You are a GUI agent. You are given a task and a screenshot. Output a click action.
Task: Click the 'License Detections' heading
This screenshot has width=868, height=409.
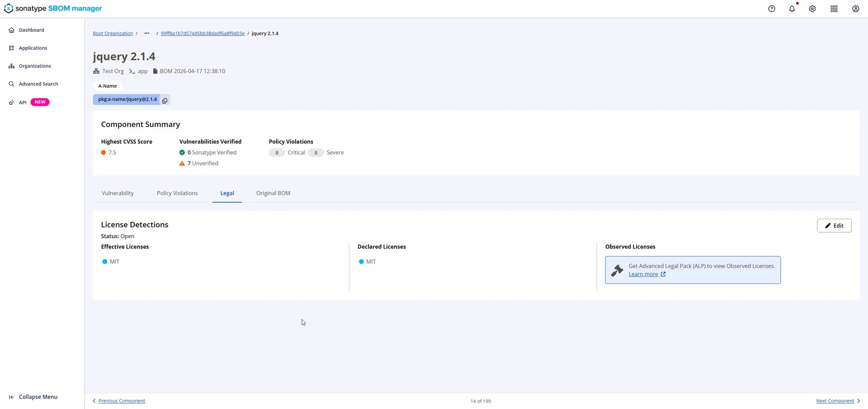click(135, 225)
